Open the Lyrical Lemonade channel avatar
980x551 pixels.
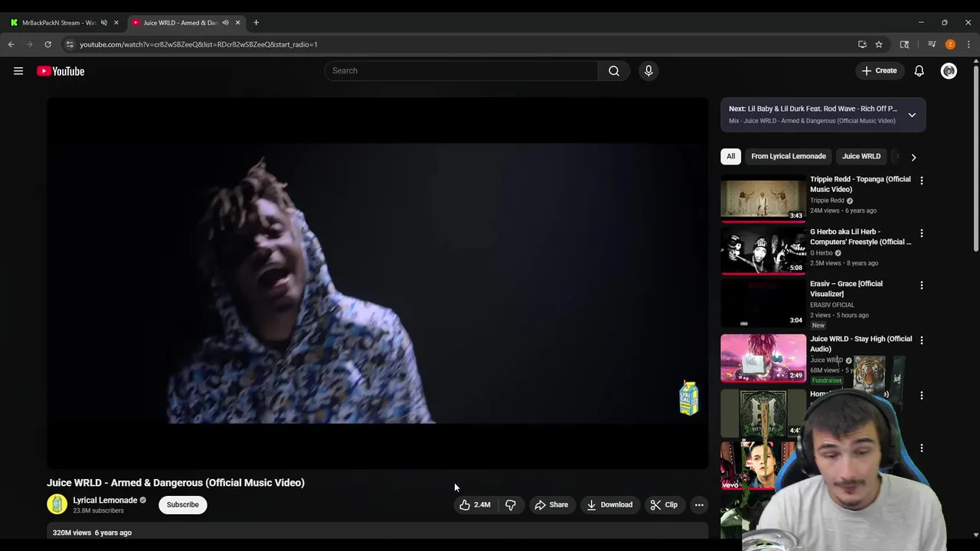coord(57,504)
